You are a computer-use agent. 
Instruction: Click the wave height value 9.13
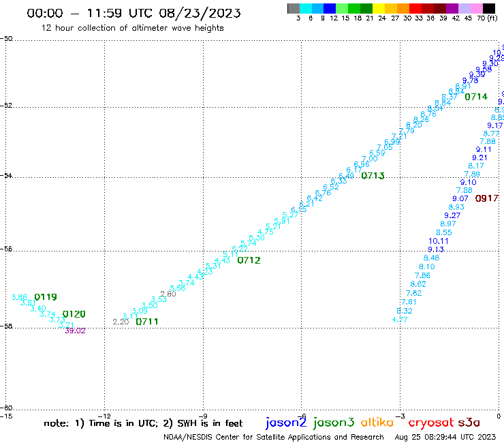click(436, 249)
